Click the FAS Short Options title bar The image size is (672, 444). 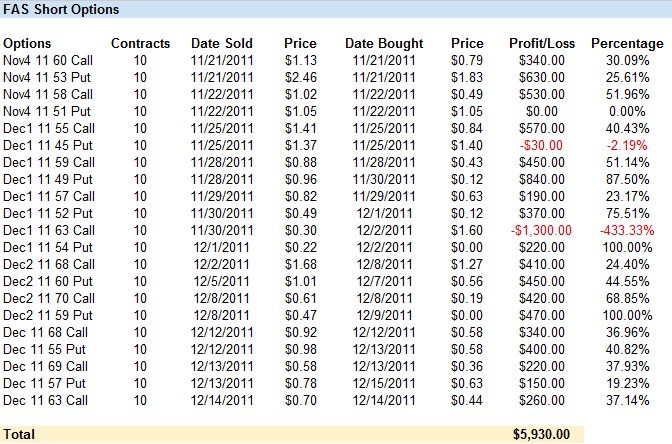[x=62, y=10]
